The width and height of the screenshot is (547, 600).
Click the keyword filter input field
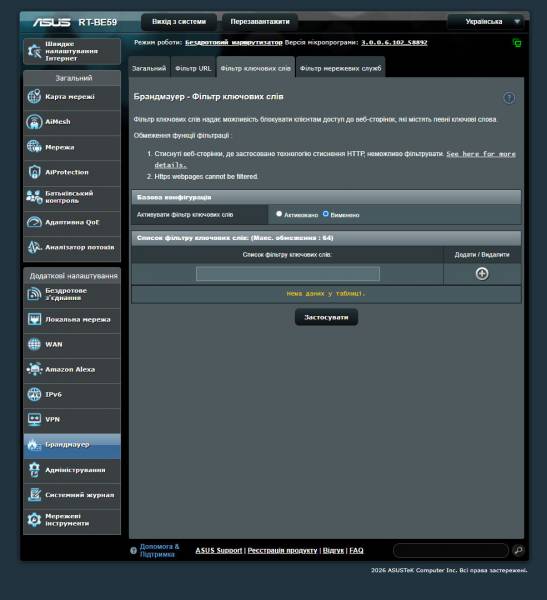tap(288, 274)
